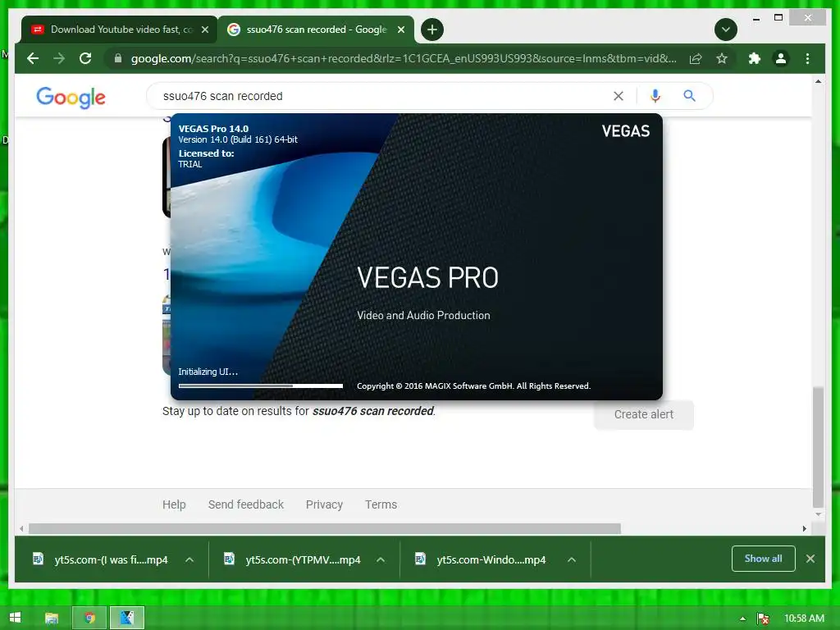Expand options for yt5s.com-Windo....mp4
Screen dimensions: 840x630
coord(572,559)
